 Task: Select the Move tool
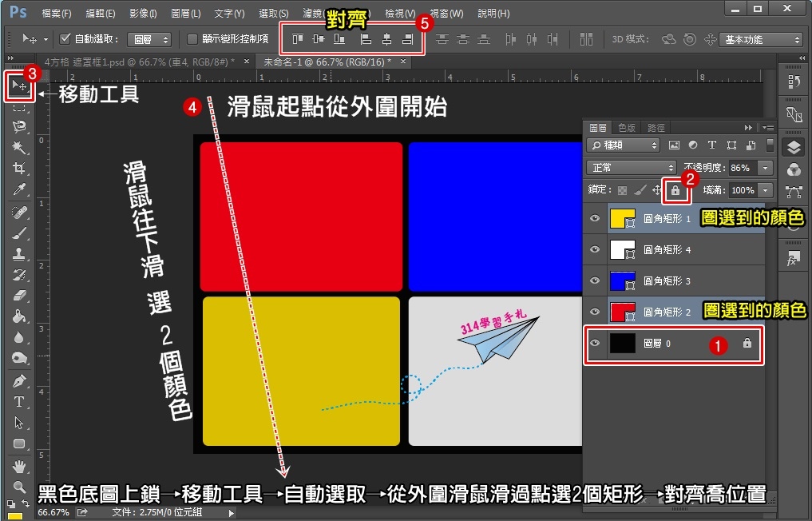19,86
